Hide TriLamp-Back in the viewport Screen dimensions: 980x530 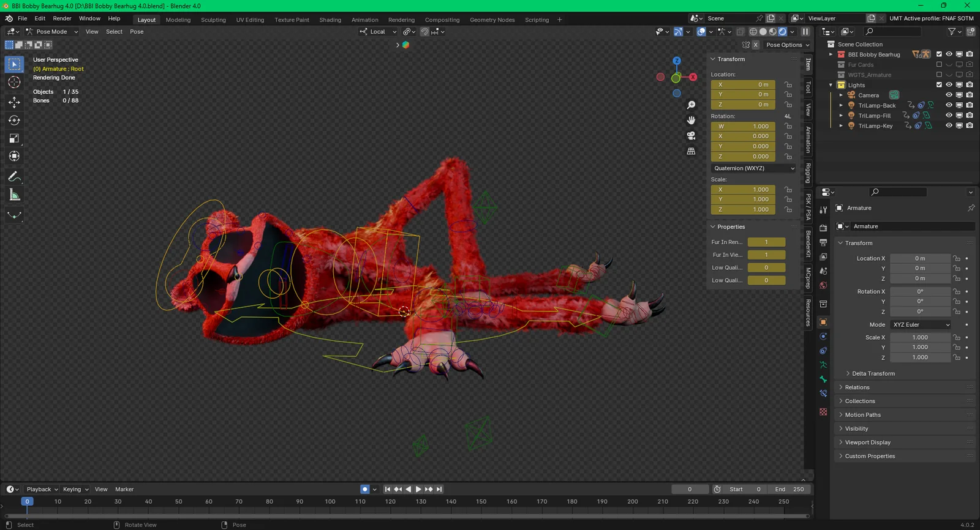(x=949, y=105)
